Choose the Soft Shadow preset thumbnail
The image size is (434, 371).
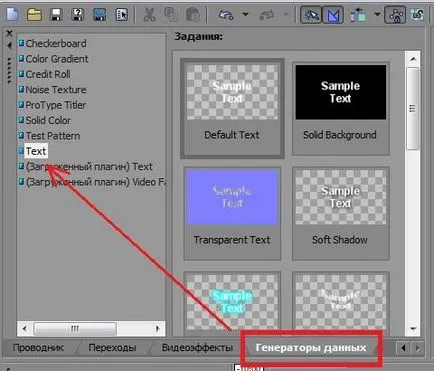coord(340,197)
